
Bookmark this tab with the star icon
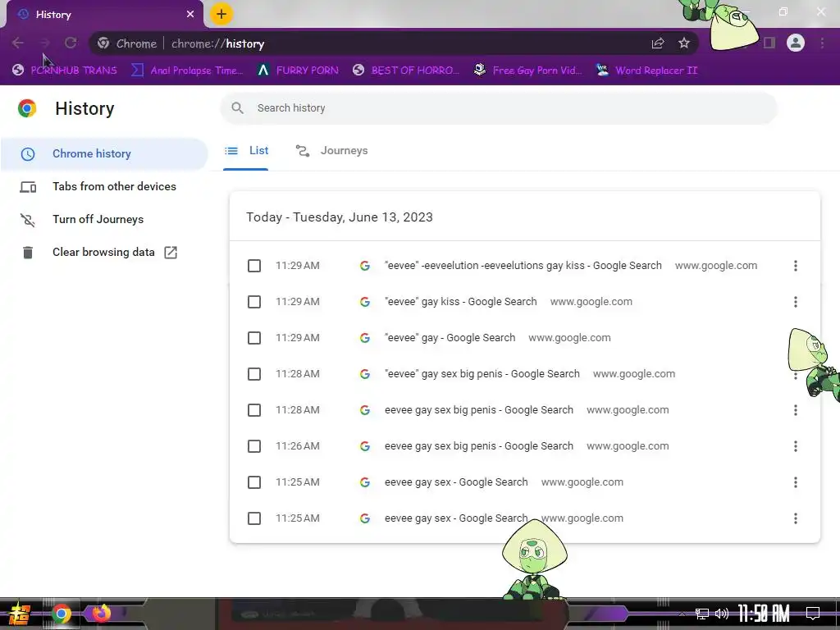point(684,43)
